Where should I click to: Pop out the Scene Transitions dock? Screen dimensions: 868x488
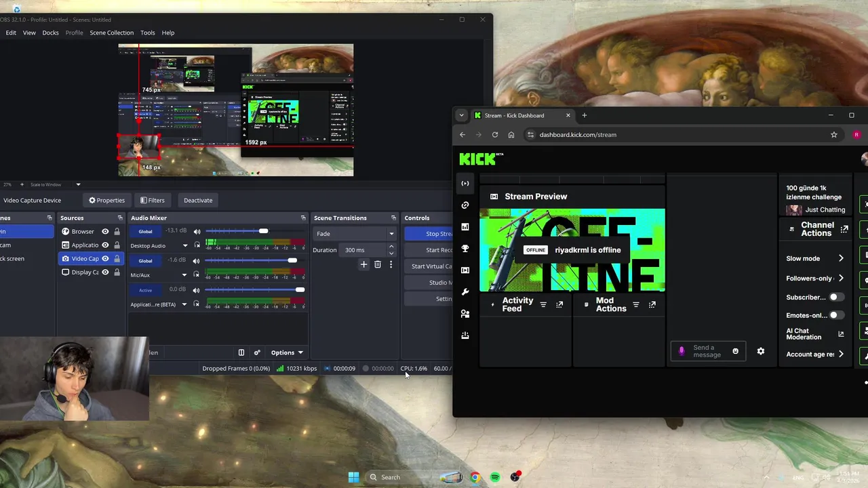(x=393, y=218)
